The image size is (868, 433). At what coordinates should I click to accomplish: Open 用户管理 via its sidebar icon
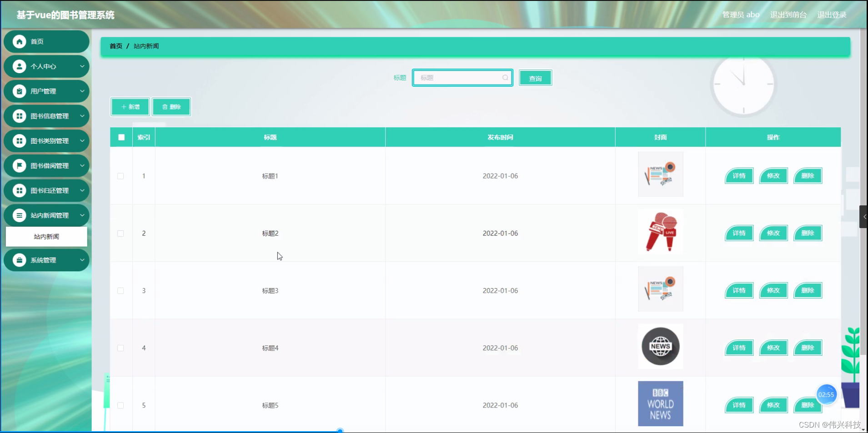click(19, 91)
